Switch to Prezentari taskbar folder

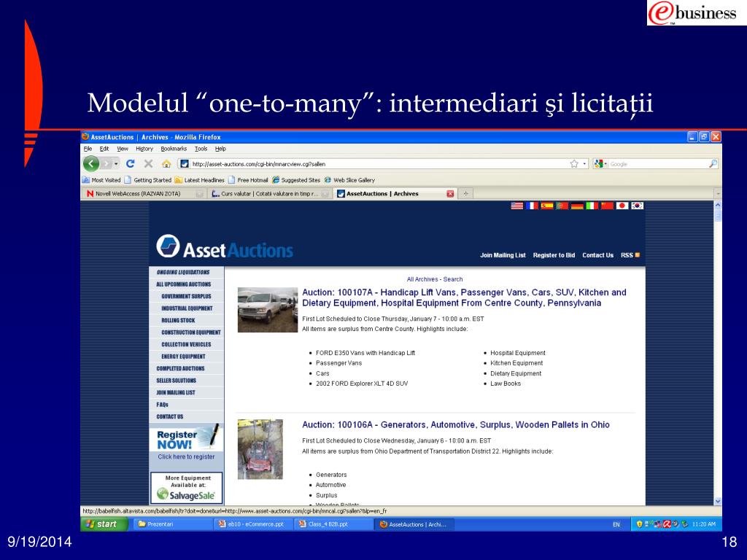coord(171,524)
